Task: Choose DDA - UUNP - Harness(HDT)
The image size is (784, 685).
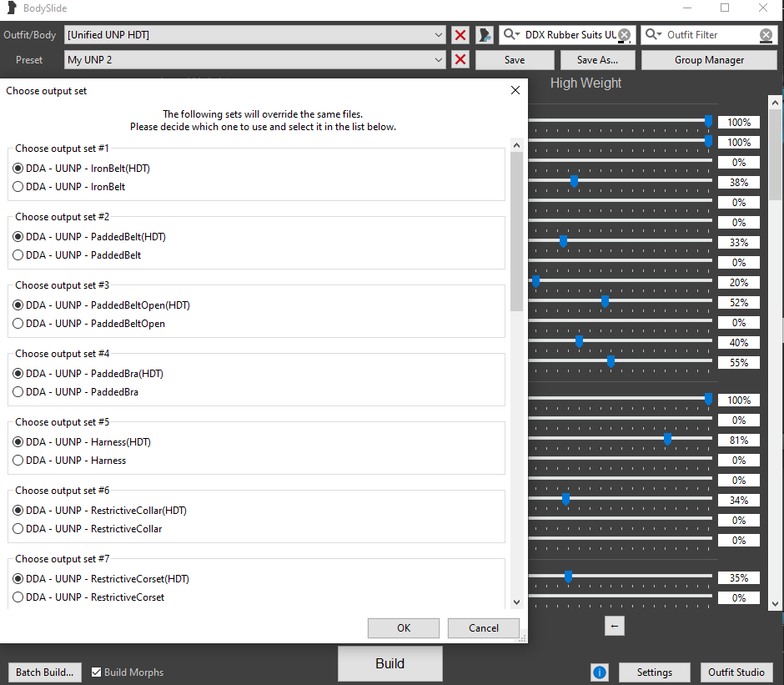Action: coord(18,442)
